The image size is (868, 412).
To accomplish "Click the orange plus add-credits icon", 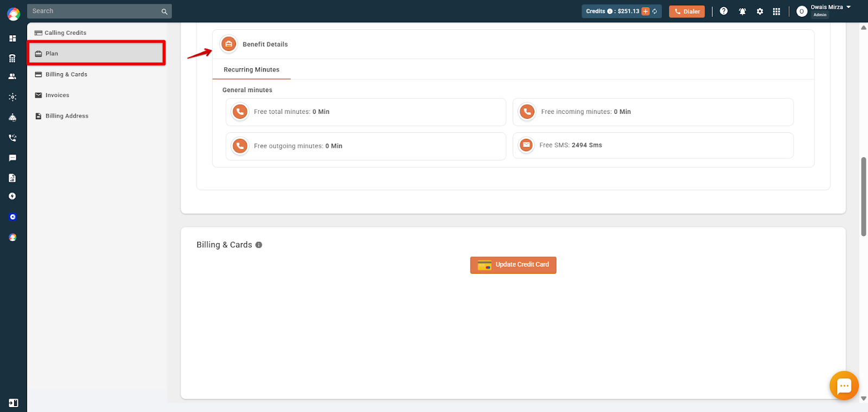I will [646, 11].
